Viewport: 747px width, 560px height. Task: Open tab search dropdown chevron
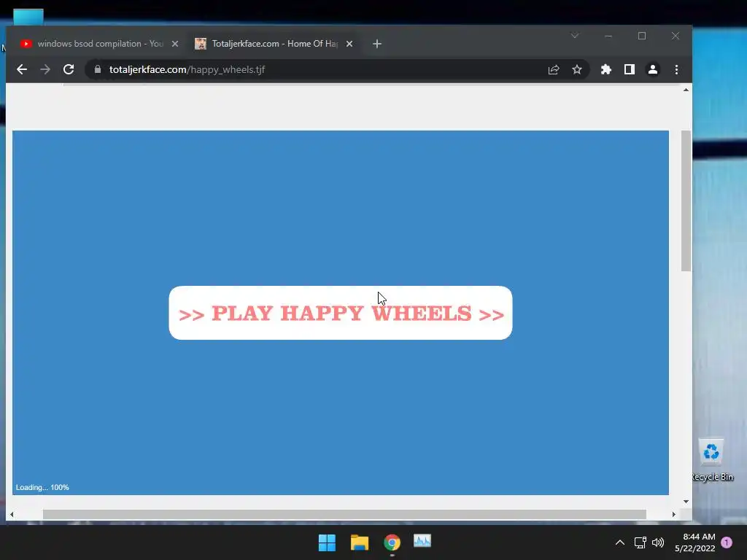[575, 36]
